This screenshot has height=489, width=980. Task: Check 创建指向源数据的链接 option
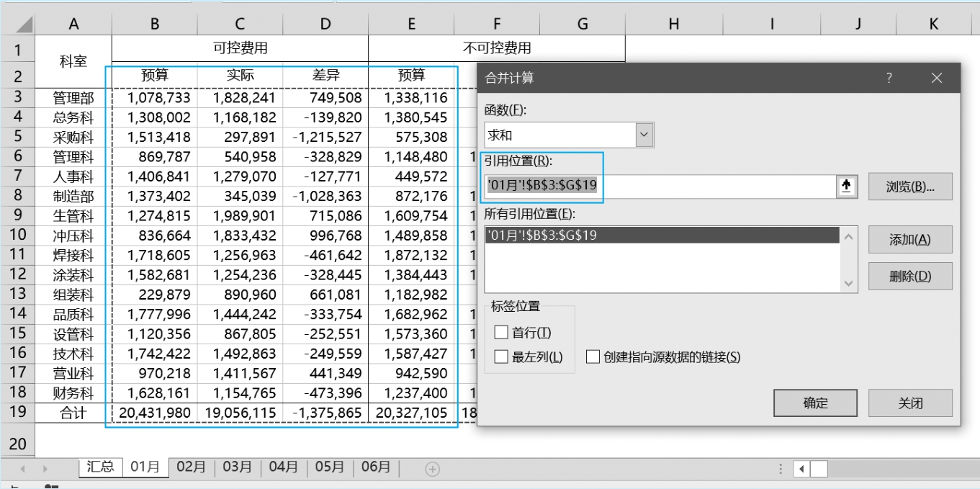tap(593, 356)
